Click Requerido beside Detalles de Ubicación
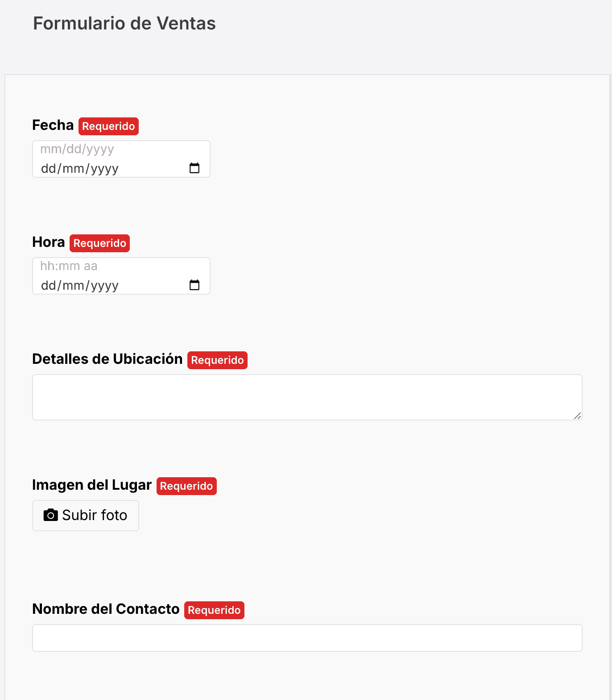612x700 pixels. (217, 360)
